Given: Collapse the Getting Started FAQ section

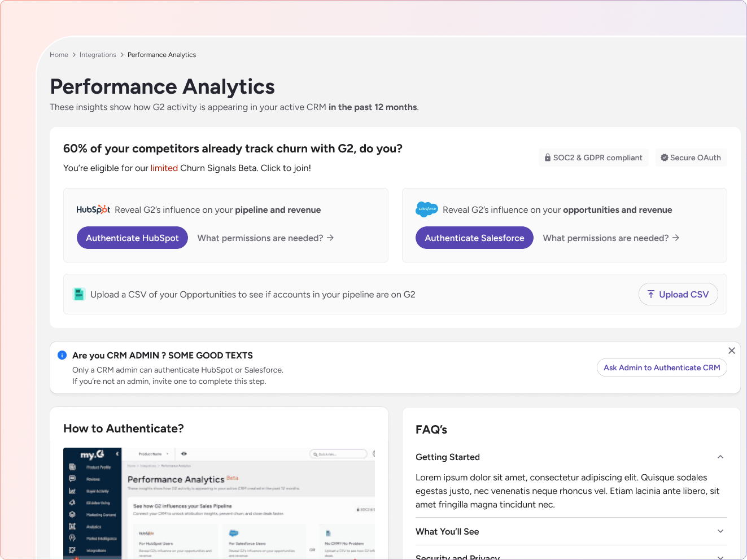Looking at the screenshot, I should pos(720,457).
